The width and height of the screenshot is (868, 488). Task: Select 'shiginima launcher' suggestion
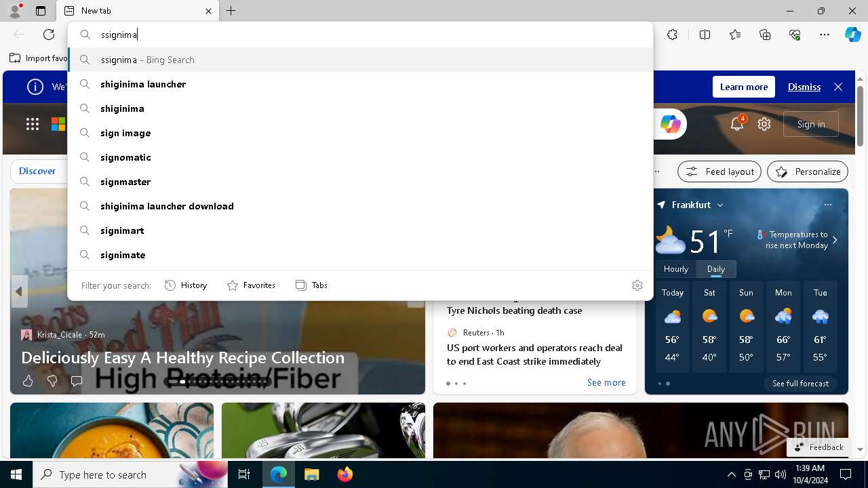coord(360,84)
